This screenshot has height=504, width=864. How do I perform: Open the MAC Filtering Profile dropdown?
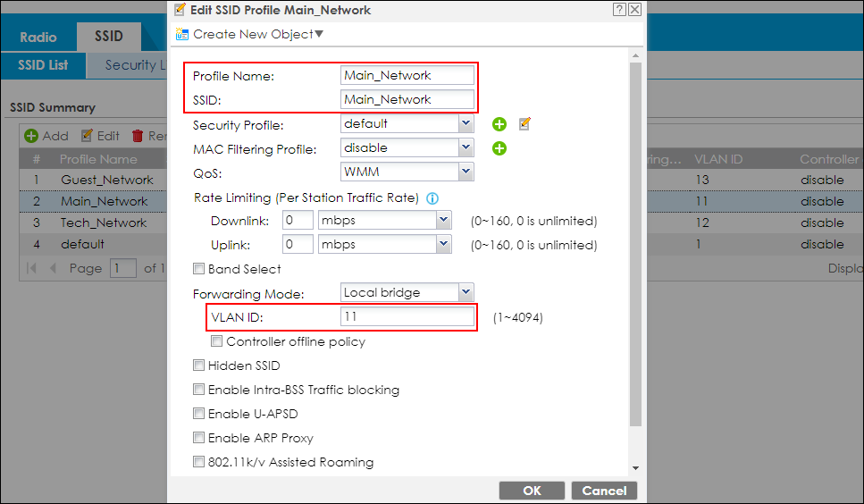point(466,147)
